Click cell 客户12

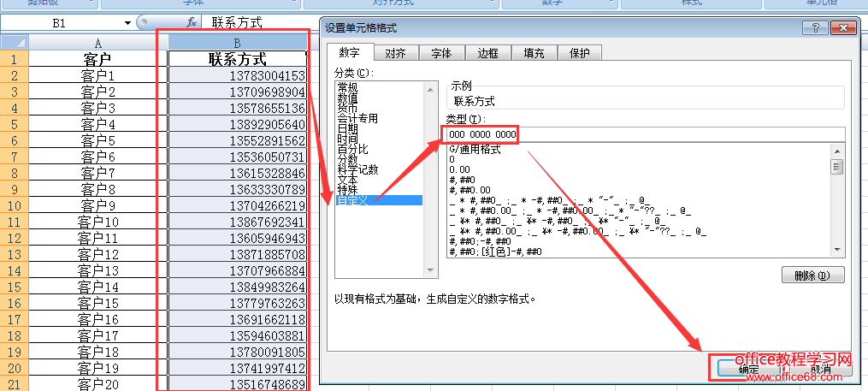[x=98, y=255]
